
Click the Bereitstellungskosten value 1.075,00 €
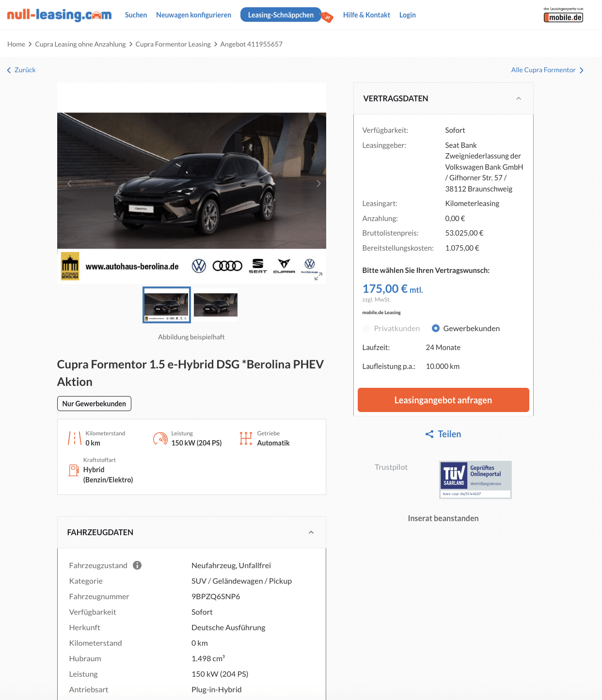pyautogui.click(x=462, y=248)
